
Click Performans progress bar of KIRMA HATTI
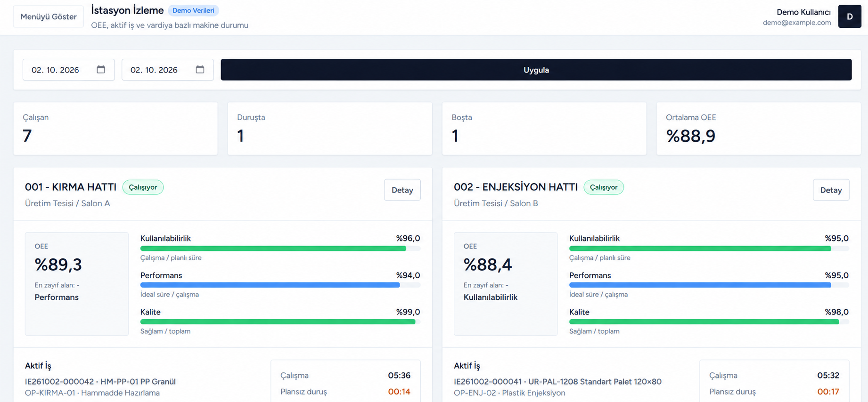(x=280, y=285)
